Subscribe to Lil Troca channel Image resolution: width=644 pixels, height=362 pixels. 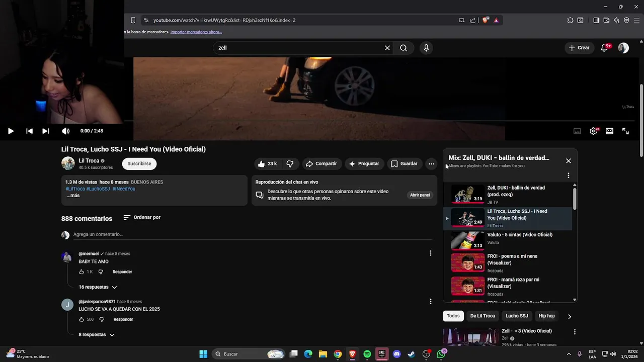point(139,163)
